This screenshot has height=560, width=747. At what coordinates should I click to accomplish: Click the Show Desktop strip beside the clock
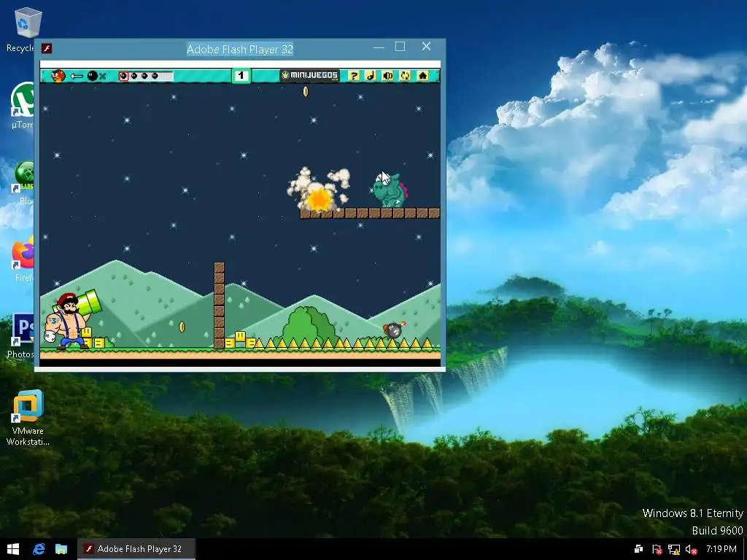745,549
